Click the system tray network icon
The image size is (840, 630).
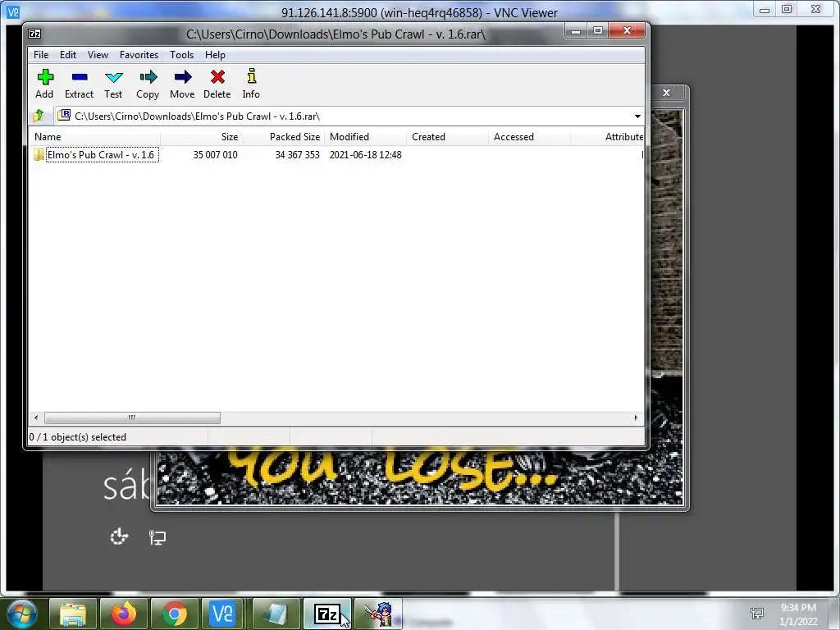[x=757, y=614]
